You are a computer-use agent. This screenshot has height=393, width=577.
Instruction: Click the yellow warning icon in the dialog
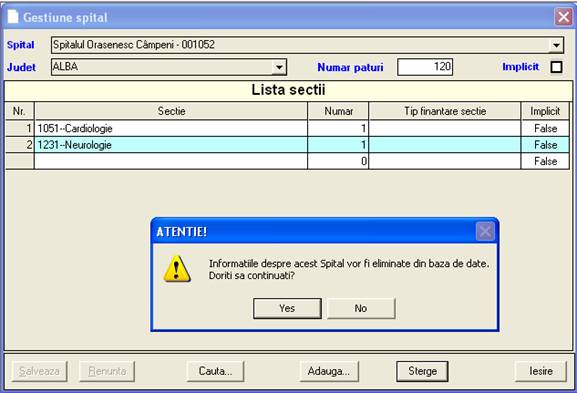(177, 269)
